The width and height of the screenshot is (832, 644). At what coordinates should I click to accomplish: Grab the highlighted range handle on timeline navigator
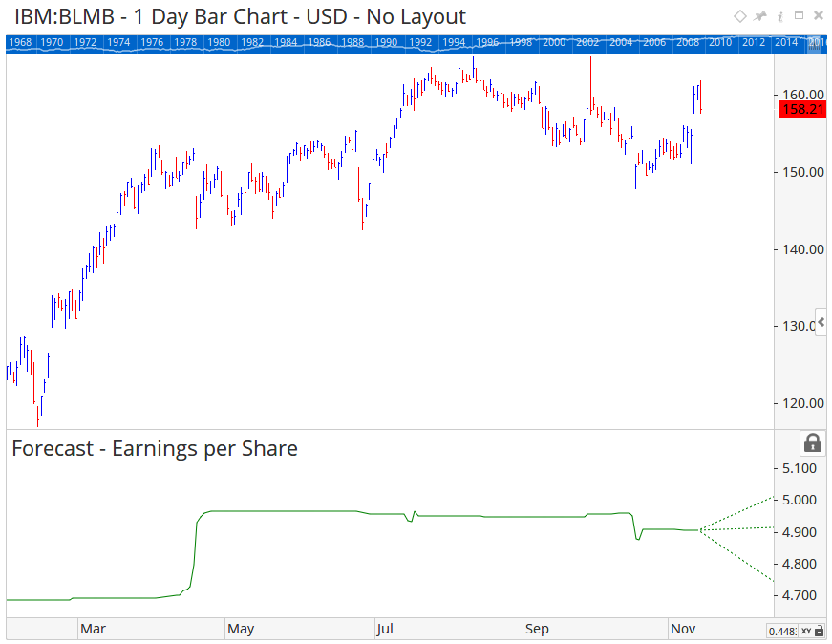pos(815,45)
